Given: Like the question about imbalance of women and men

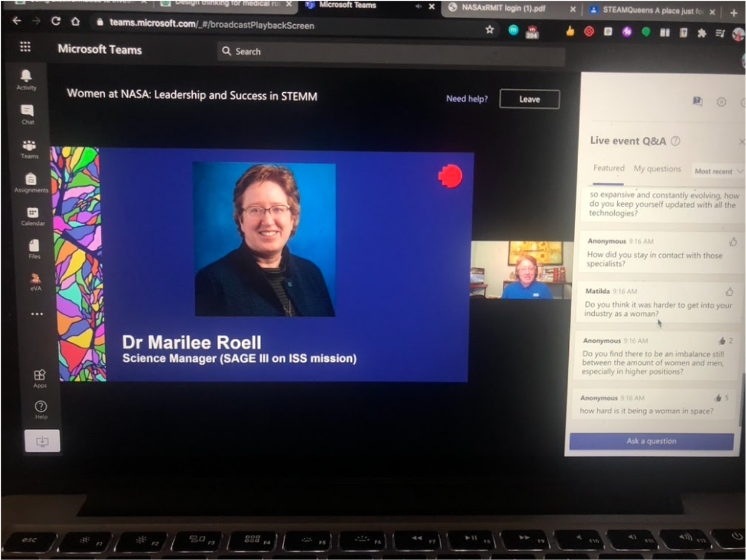Looking at the screenshot, I should (x=722, y=341).
